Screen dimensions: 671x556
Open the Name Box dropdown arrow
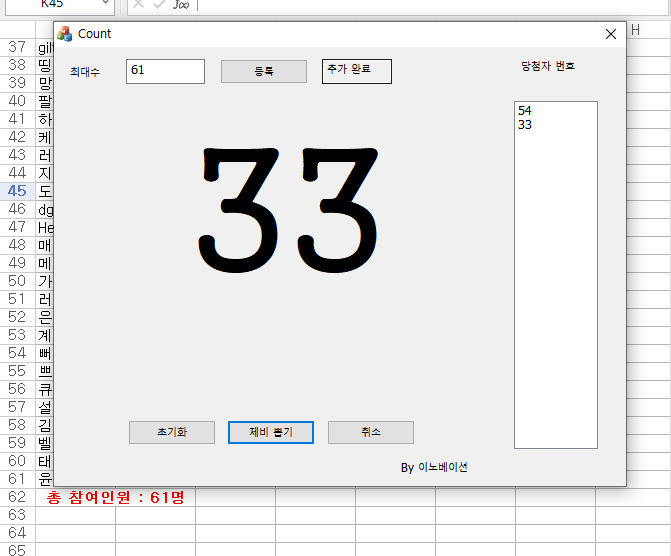(x=106, y=3)
